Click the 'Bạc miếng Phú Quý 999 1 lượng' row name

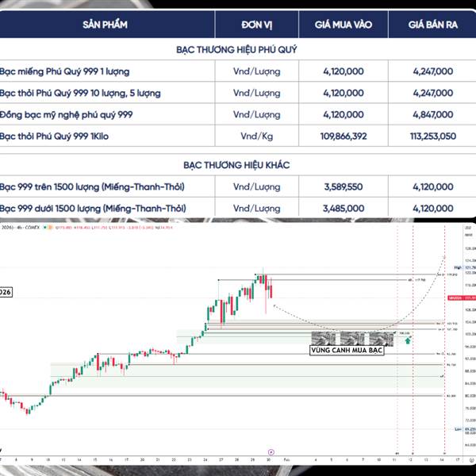coord(65,71)
